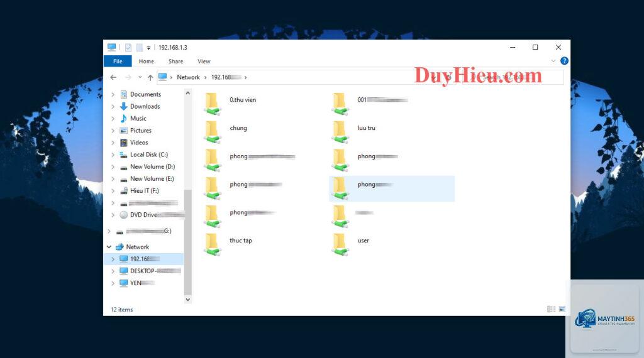The height and width of the screenshot is (358, 644).
Task: Click the user folder name
Action: pyautogui.click(x=363, y=241)
